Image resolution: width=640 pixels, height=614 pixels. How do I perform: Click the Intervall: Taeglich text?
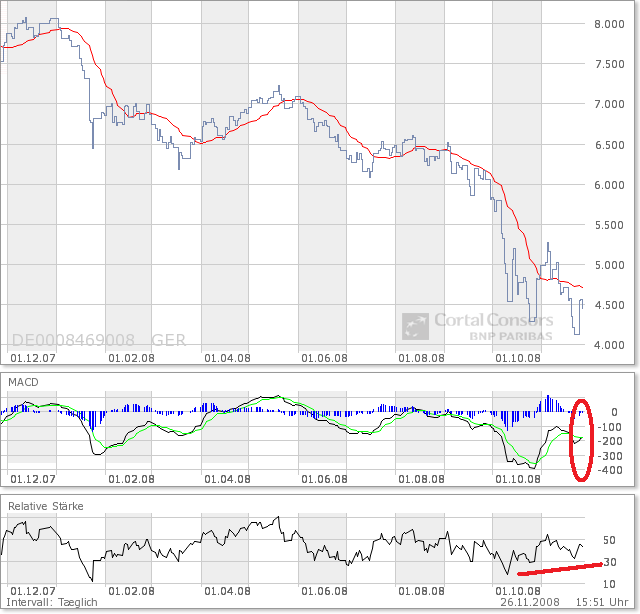click(x=52, y=603)
